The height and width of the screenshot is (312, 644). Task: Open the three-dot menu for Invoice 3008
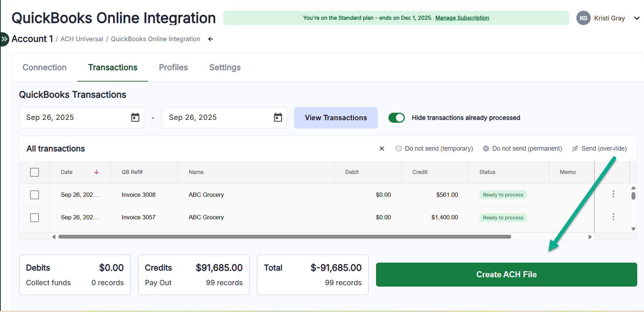(613, 194)
